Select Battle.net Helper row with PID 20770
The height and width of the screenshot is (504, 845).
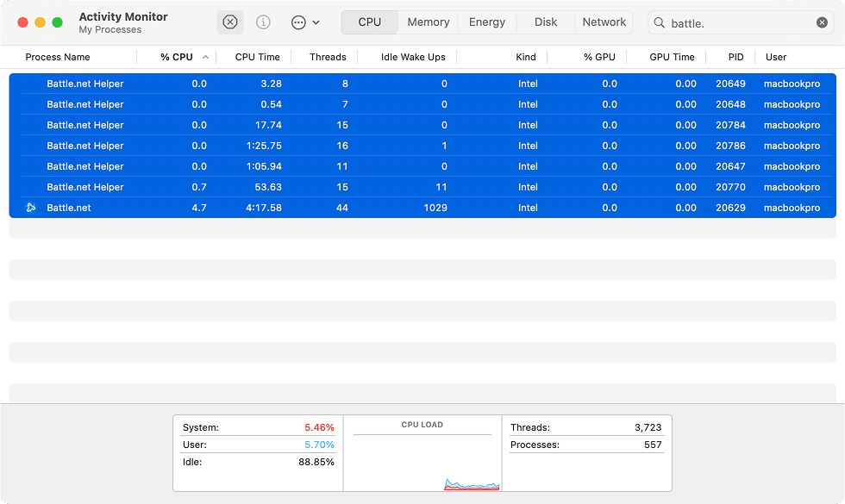[x=422, y=188]
